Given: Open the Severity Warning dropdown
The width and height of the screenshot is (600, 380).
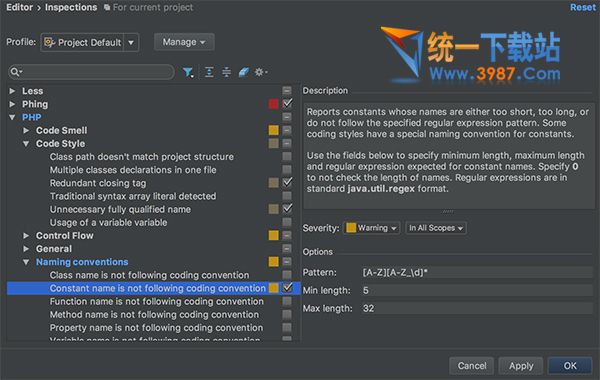Looking at the screenshot, I should 372,228.
